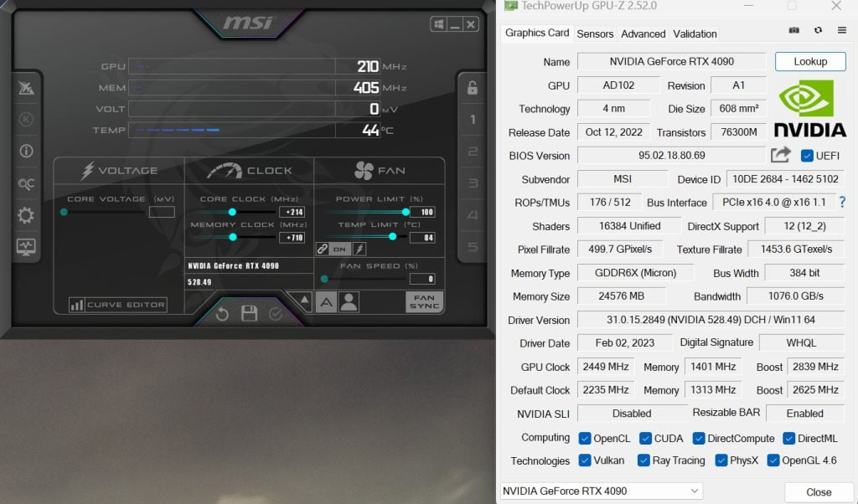Open the Validation tab in GPU-Z
The height and width of the screenshot is (504, 858).
[695, 33]
